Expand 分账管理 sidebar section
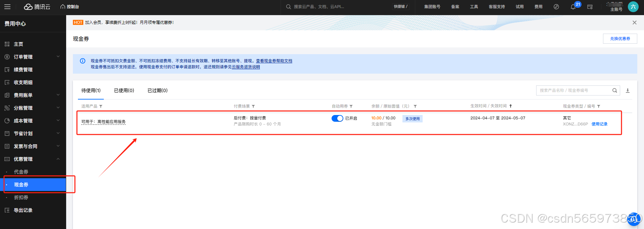 tap(33, 108)
